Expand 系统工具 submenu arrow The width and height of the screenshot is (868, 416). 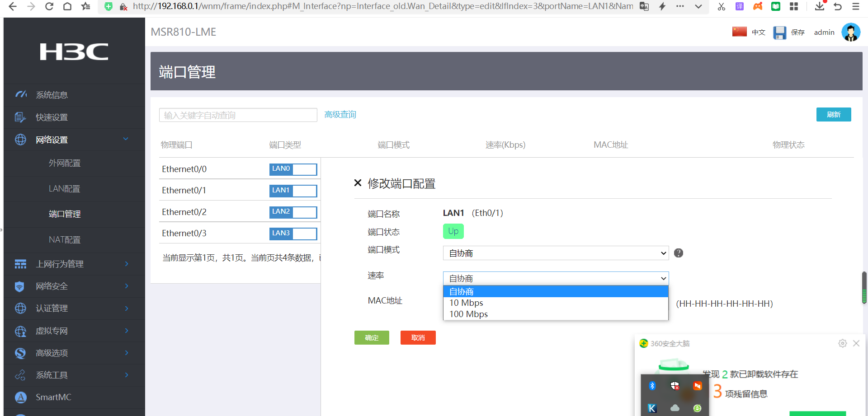tap(127, 375)
